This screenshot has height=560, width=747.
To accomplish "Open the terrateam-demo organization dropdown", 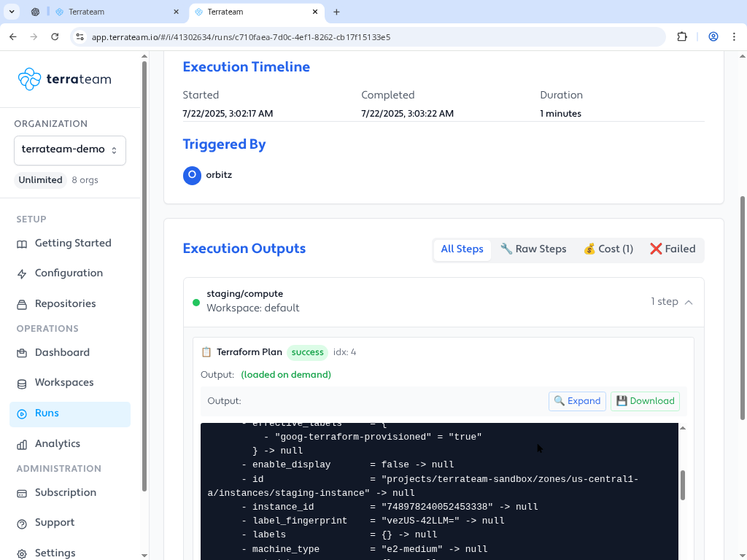I will (70, 150).
